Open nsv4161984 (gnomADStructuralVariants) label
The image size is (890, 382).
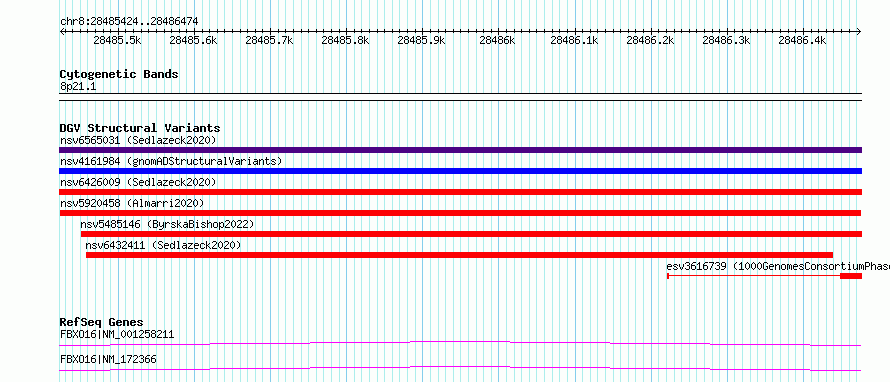click(171, 161)
